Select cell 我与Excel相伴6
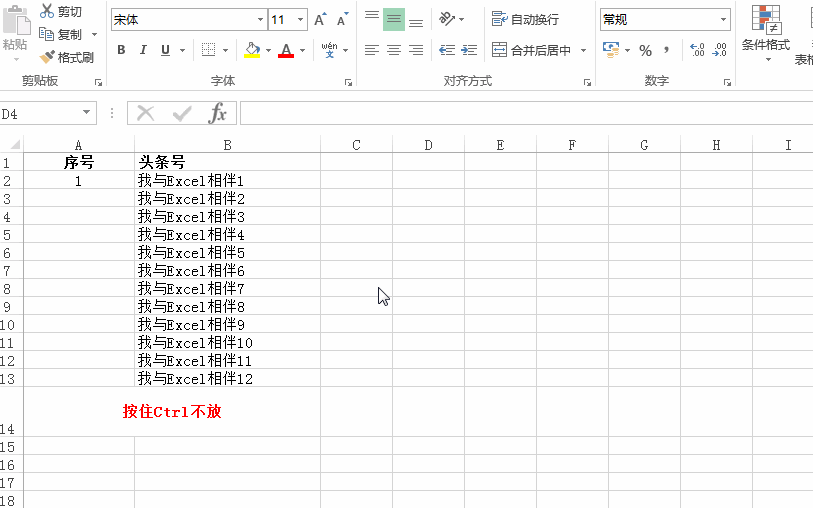813x508 pixels. [x=227, y=271]
